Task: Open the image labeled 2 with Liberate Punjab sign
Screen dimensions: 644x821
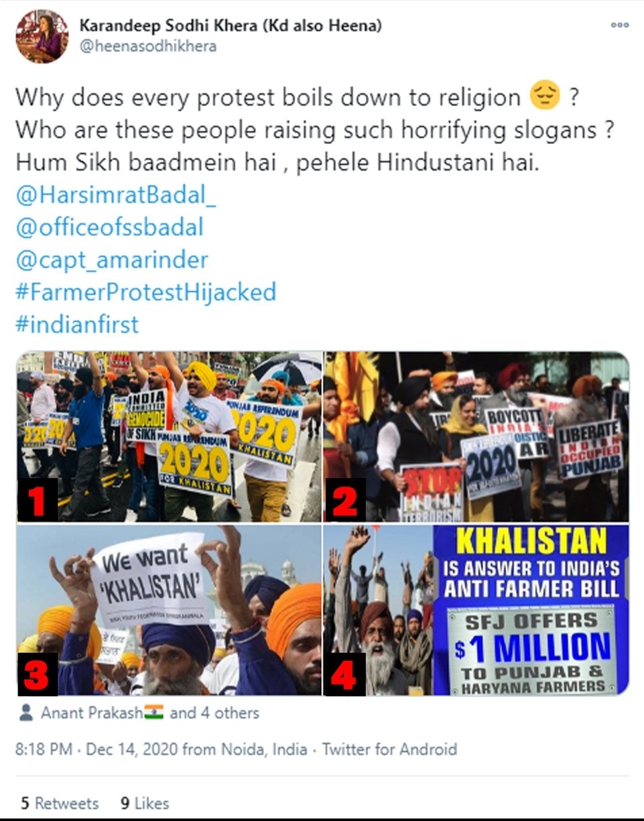Action: [476, 437]
